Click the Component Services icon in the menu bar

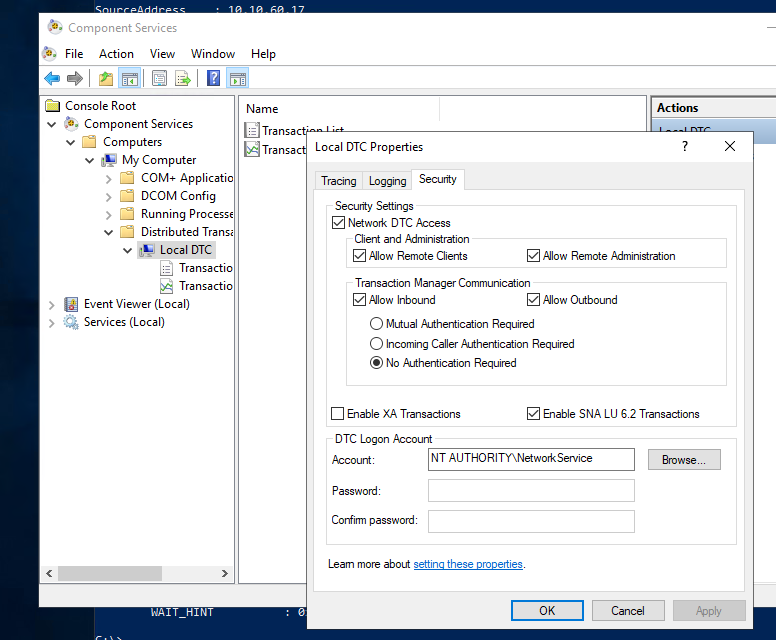(49, 53)
